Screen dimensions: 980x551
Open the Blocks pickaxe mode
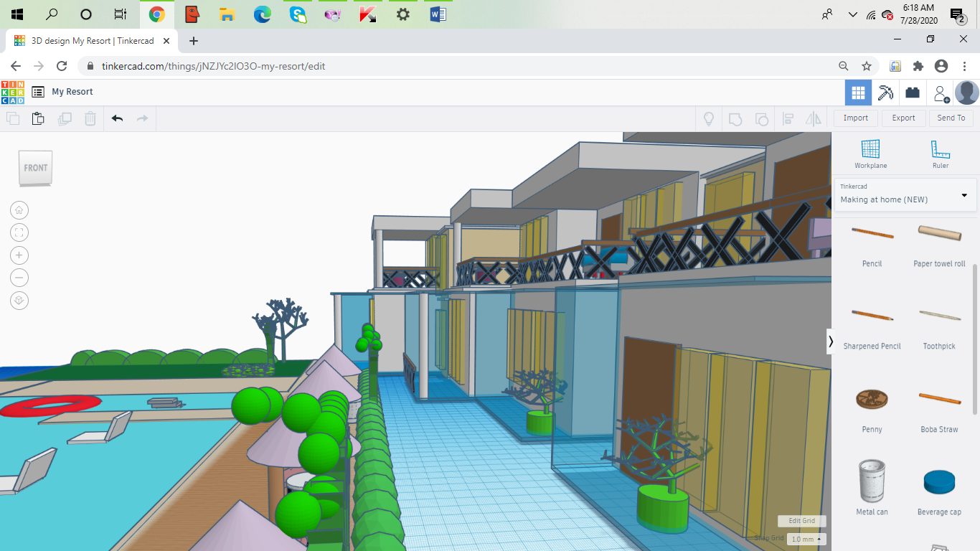[x=886, y=93]
